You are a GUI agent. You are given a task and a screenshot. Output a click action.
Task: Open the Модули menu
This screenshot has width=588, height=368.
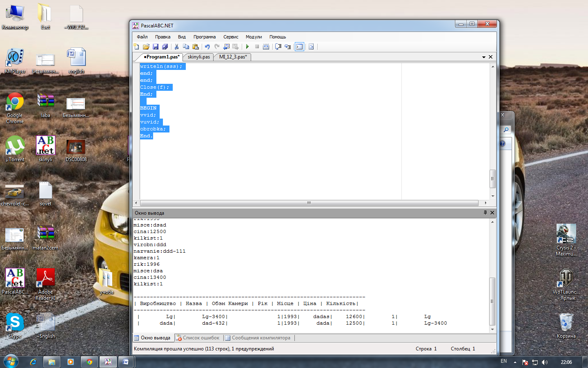pos(254,37)
